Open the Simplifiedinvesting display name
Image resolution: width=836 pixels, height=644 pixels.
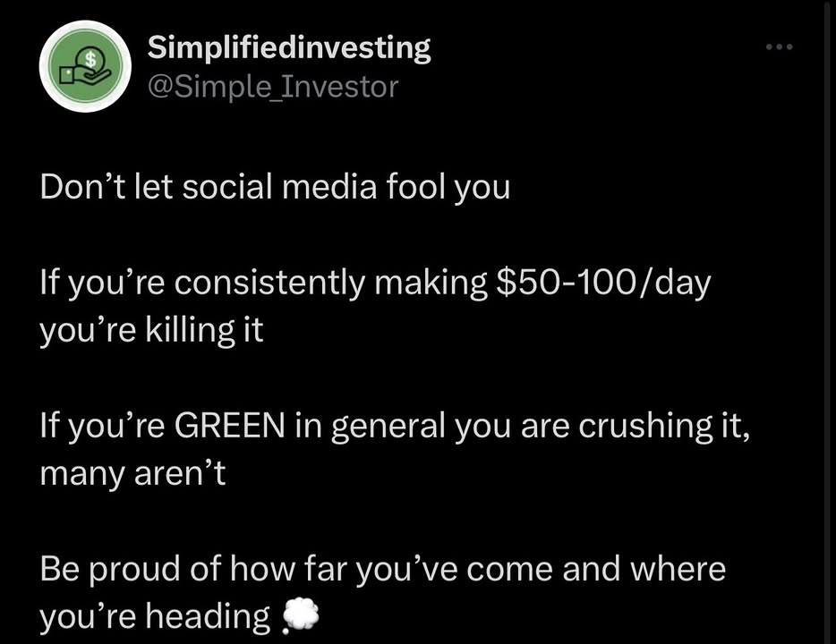point(288,47)
